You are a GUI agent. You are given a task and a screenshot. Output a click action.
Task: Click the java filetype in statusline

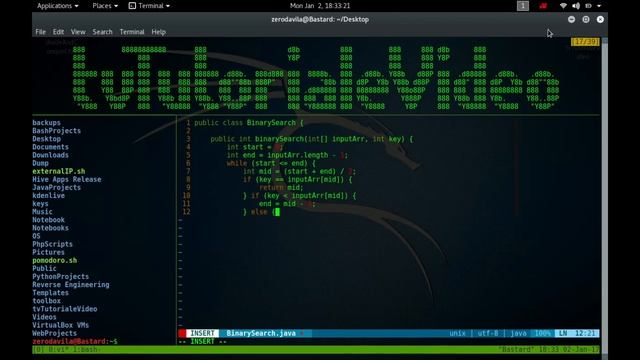click(x=518, y=333)
